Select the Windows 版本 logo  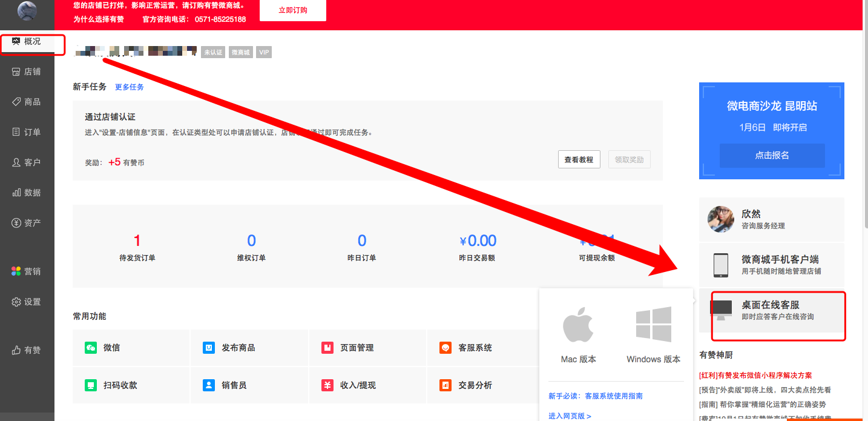click(x=654, y=325)
